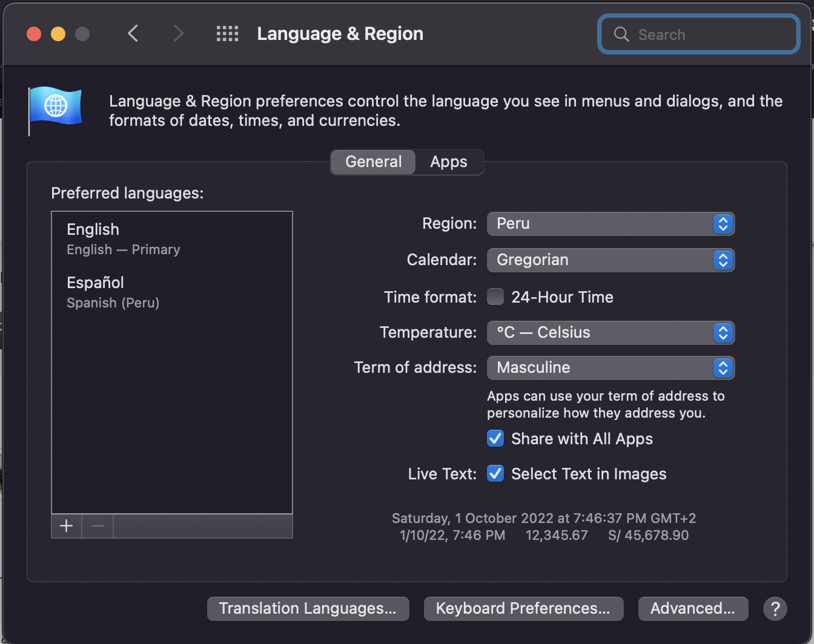Disable Select Text in Images
The image size is (814, 644).
click(x=495, y=473)
